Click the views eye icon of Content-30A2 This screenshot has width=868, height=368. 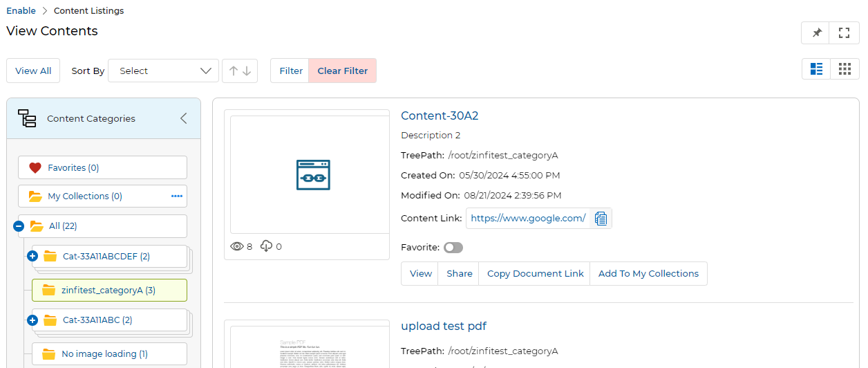pyautogui.click(x=237, y=246)
